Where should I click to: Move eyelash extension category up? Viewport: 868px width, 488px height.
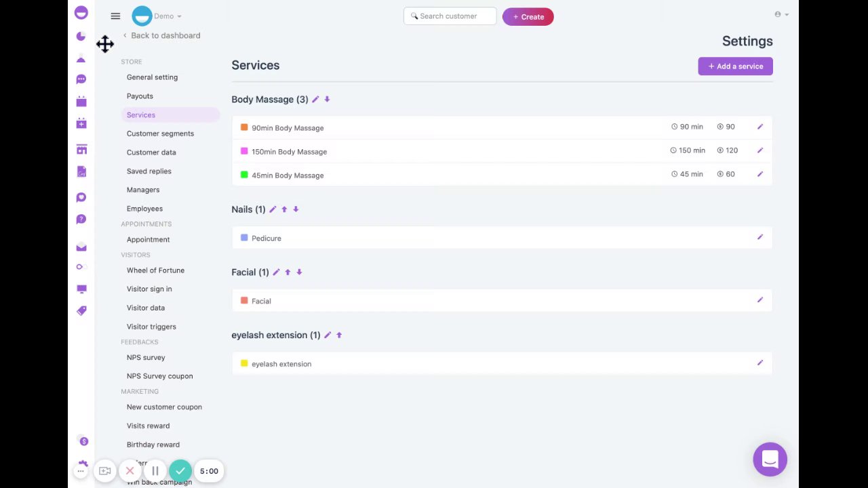pyautogui.click(x=339, y=335)
